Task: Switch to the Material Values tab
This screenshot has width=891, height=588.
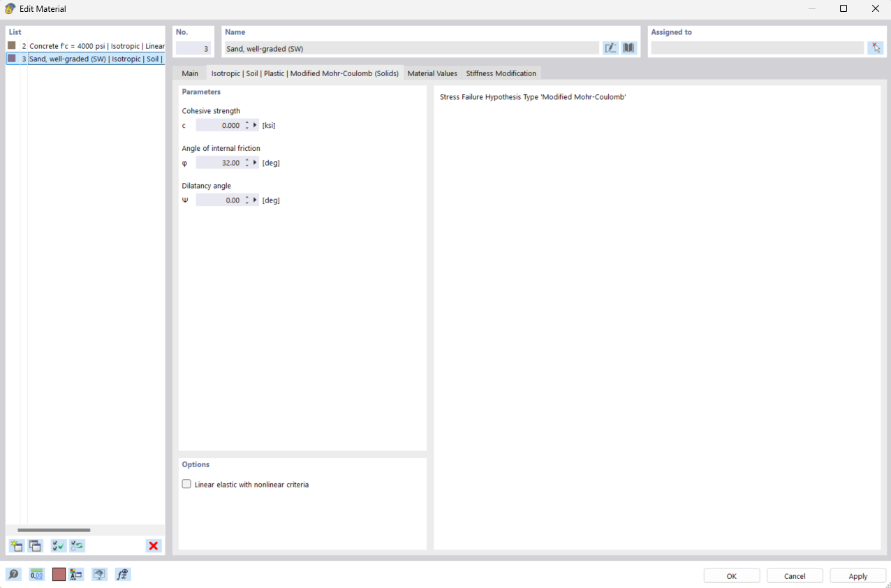Action: [434, 73]
